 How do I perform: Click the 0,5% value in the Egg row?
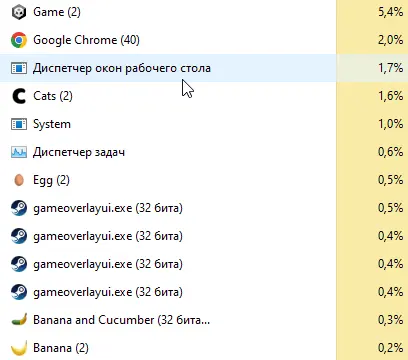390,180
